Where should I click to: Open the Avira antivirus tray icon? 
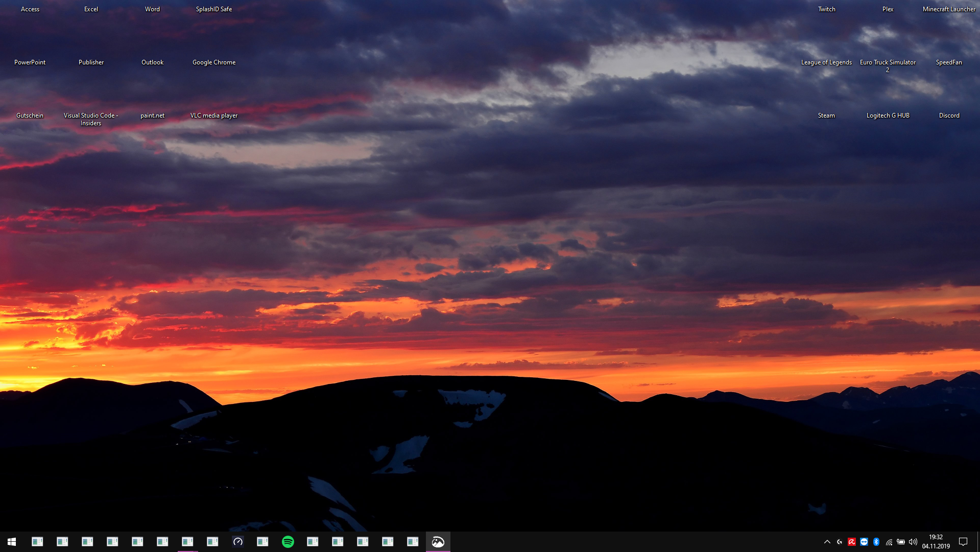pos(852,542)
